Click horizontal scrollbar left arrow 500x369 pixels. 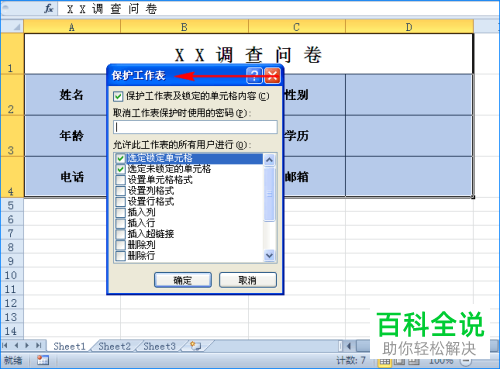click(x=349, y=346)
